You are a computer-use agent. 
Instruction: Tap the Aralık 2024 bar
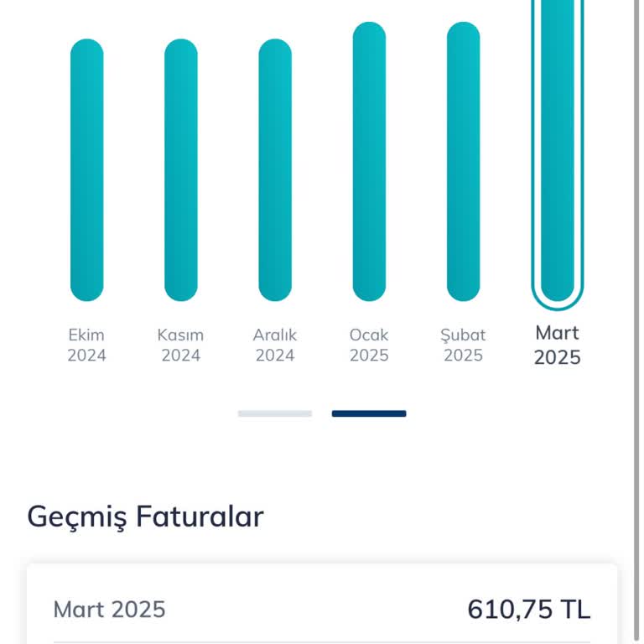(x=275, y=170)
